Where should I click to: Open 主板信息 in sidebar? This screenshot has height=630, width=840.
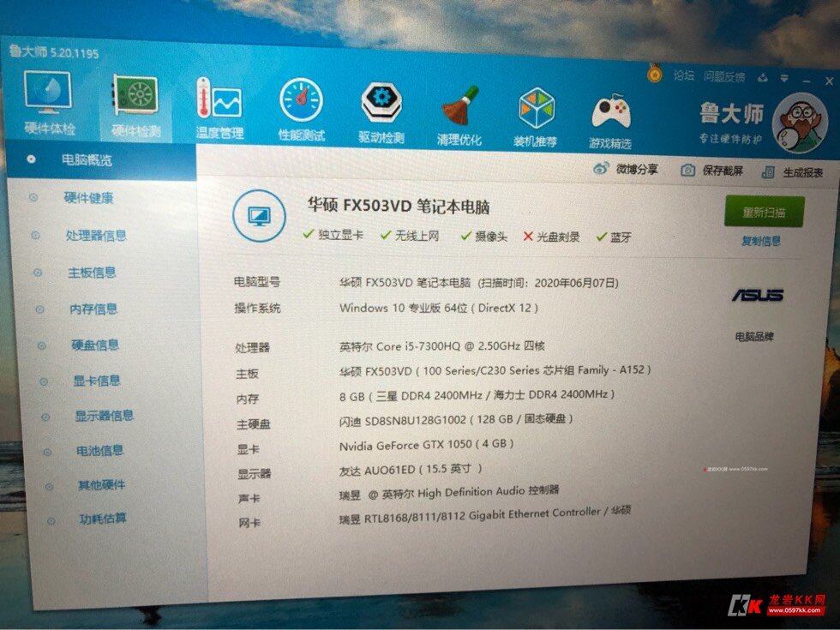tap(92, 273)
